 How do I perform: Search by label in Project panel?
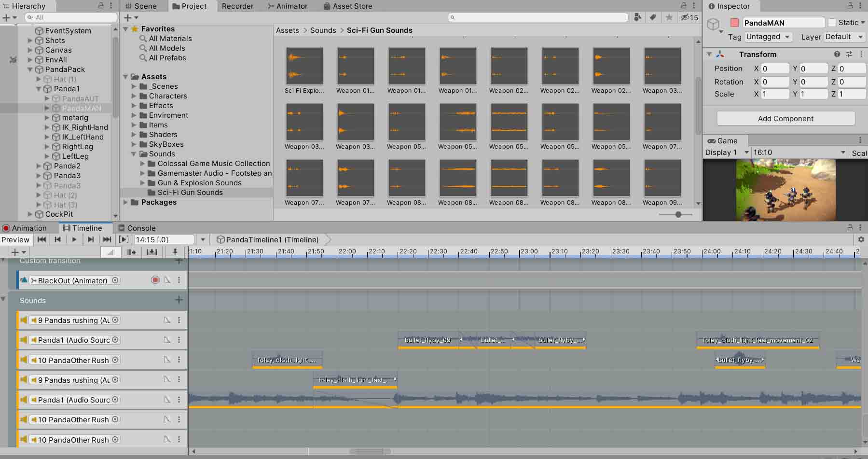tap(653, 17)
